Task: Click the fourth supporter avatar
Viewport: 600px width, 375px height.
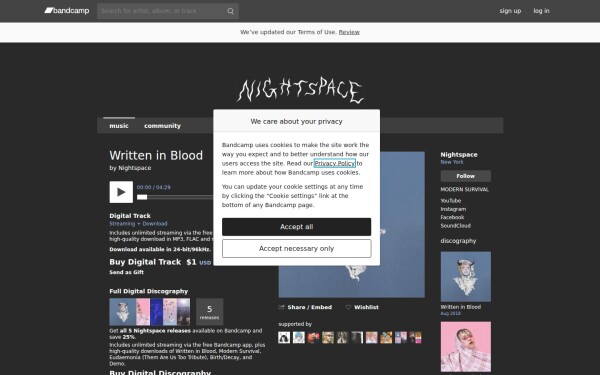Action: (328, 338)
